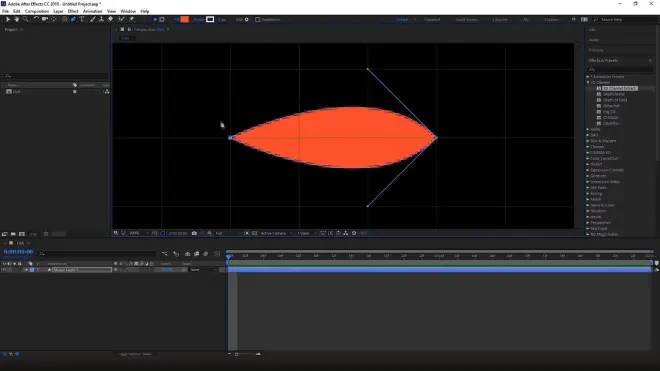Click the timeline layer search field
The image size is (660, 371).
coord(96,254)
